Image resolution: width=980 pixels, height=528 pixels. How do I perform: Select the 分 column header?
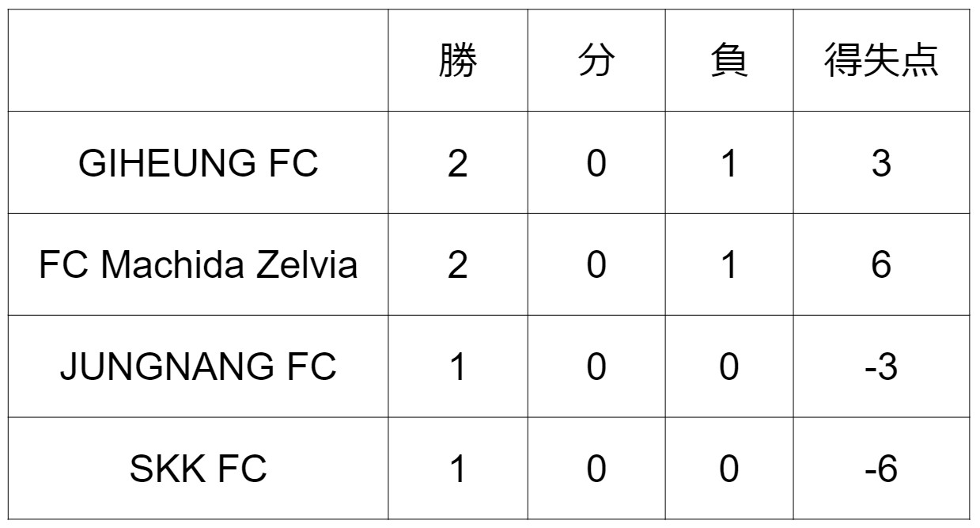point(596,61)
